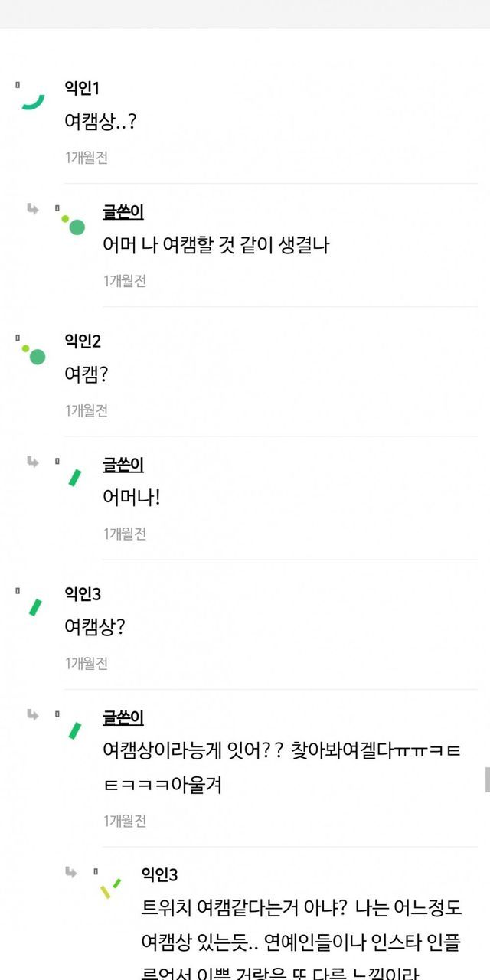Select the 익인2 username

click(83, 341)
